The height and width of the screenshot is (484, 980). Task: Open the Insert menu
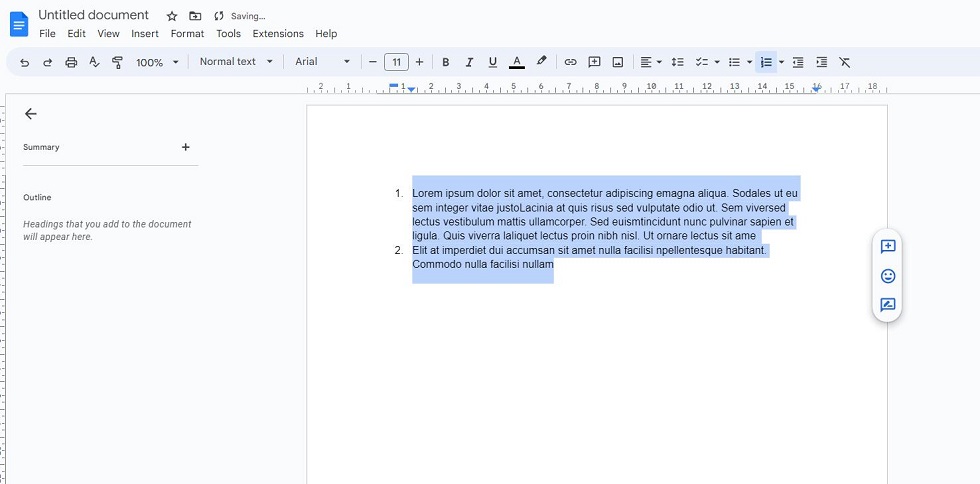click(x=145, y=34)
